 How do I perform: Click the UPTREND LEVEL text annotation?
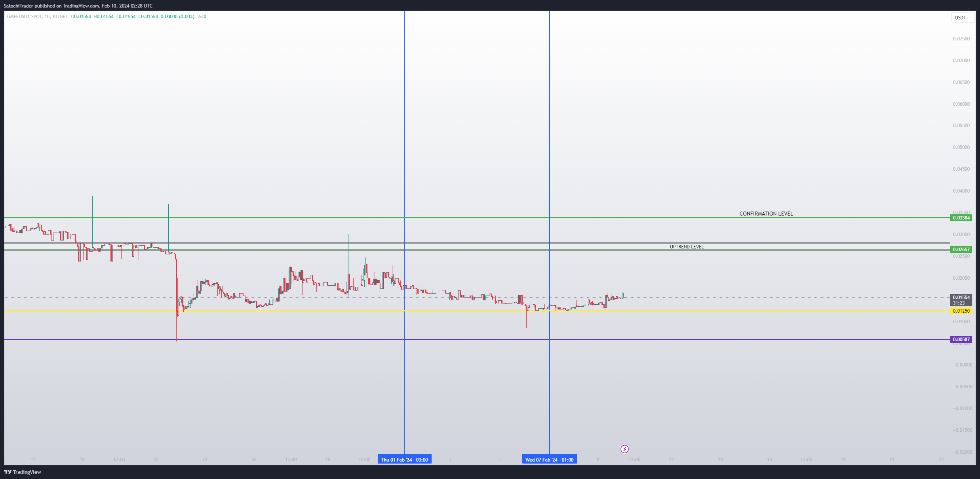pos(687,247)
